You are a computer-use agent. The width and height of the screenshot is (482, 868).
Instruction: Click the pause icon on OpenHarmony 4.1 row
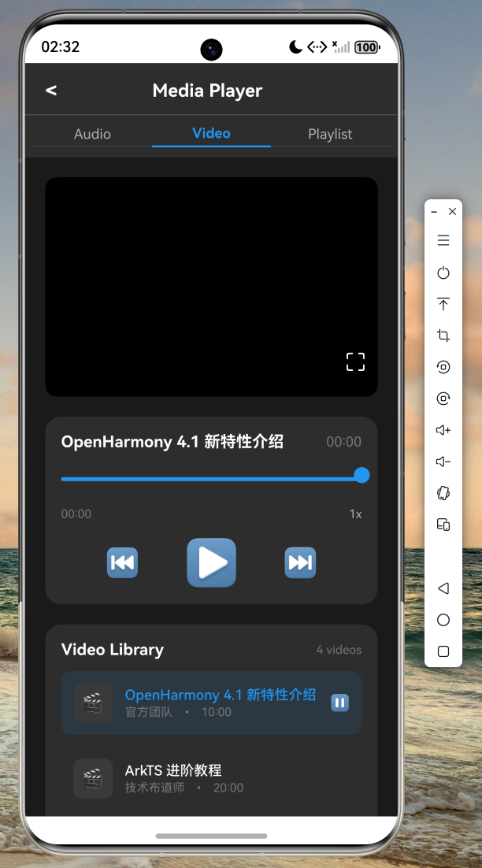pyautogui.click(x=339, y=703)
